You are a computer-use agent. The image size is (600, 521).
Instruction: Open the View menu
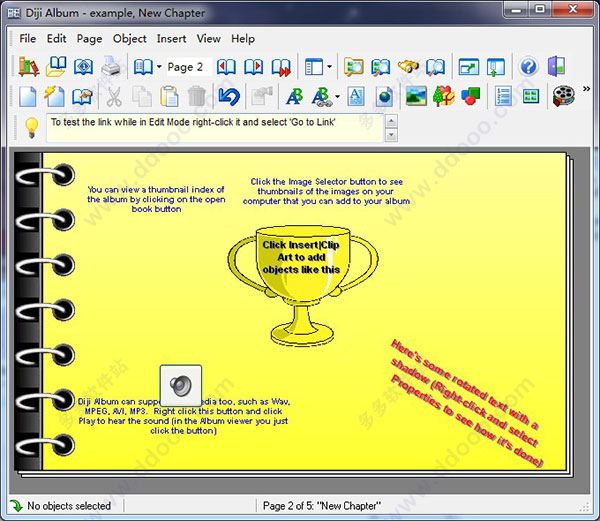pos(209,39)
